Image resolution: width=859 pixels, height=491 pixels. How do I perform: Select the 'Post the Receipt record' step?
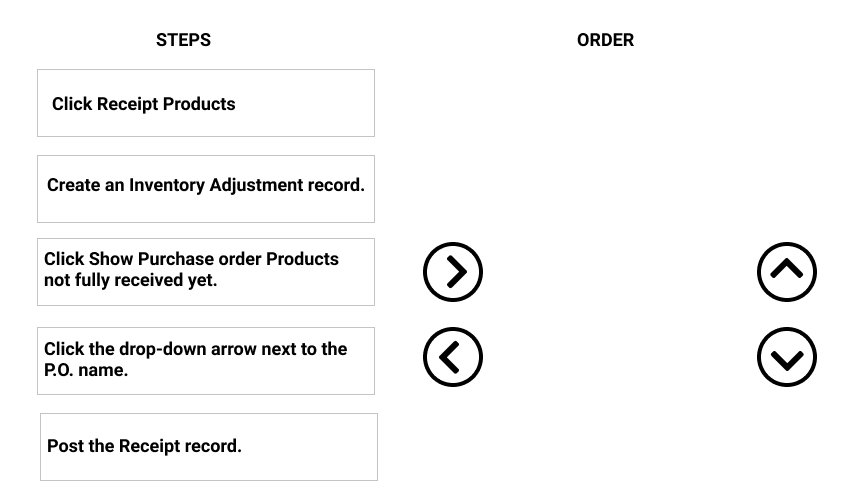pos(209,447)
